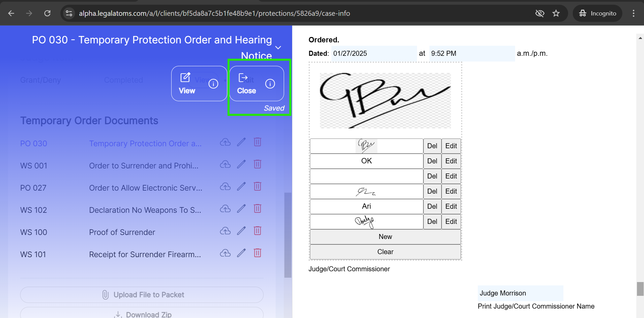Viewport: 644px width, 318px height.
Task: Edit pencil icon for WS 101 row
Action: [241, 253]
